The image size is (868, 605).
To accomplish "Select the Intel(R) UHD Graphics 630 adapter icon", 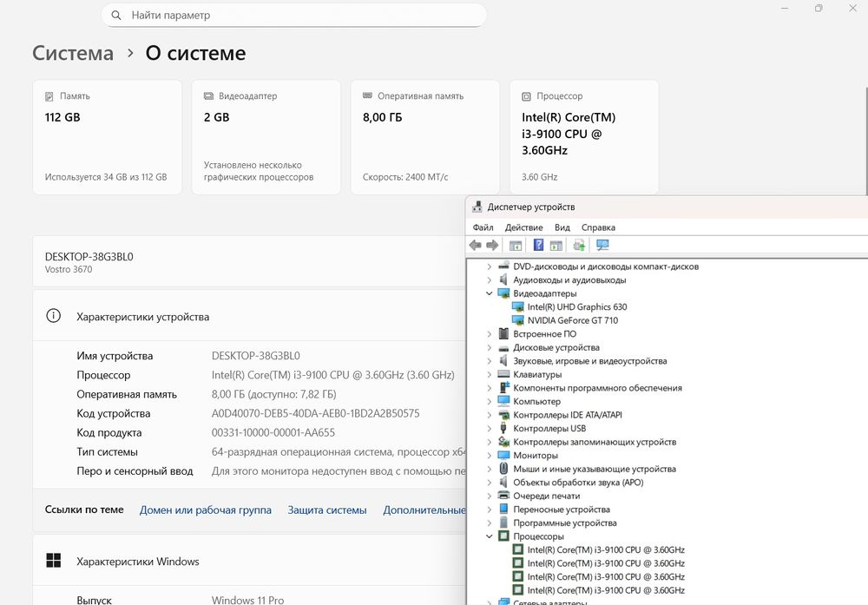I will point(517,307).
